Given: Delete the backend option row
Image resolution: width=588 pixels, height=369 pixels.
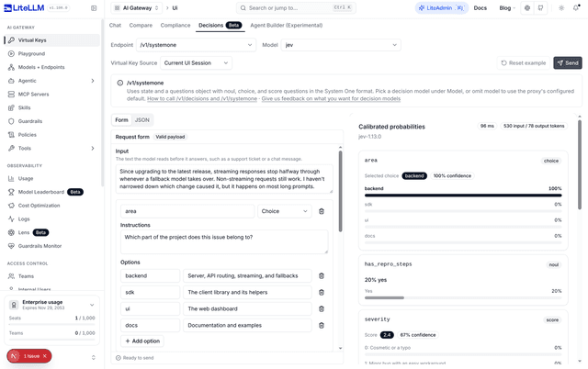Looking at the screenshot, I should [322, 275].
